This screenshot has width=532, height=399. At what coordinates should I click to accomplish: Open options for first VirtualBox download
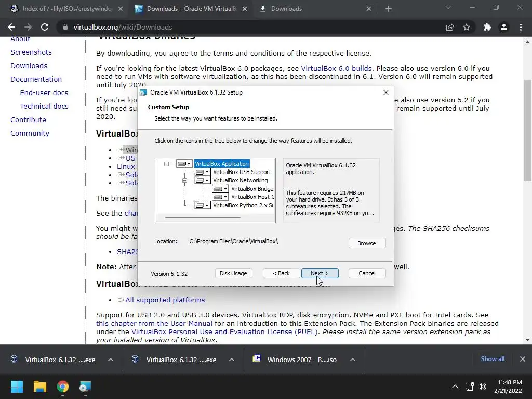[x=111, y=360]
